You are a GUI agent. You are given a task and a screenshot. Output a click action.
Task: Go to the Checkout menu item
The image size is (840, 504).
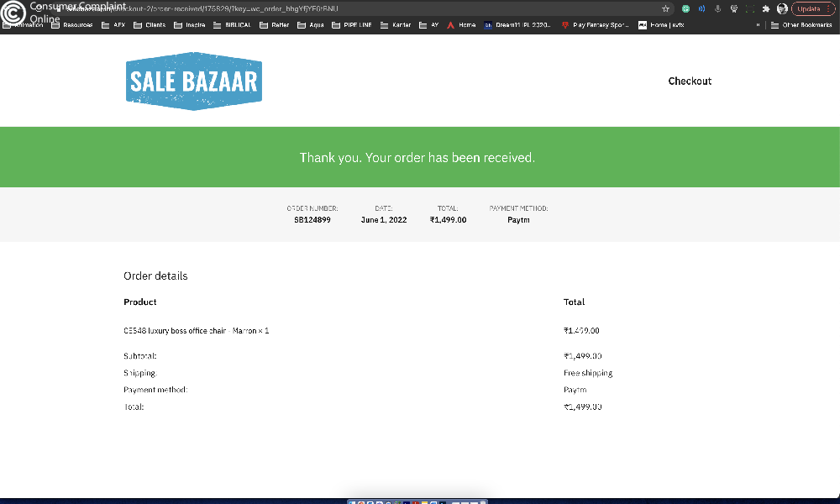[x=690, y=81]
